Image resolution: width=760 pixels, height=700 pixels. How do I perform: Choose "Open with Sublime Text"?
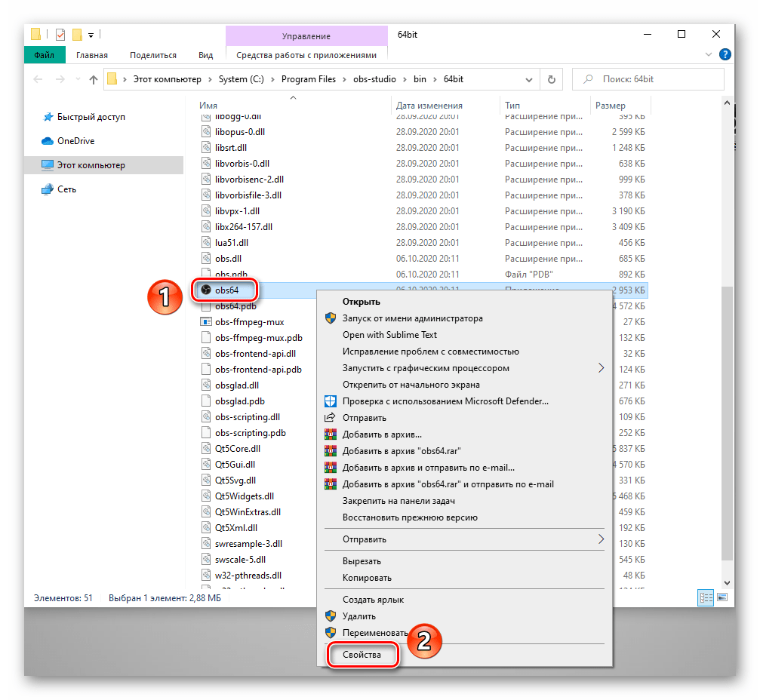pyautogui.click(x=389, y=335)
